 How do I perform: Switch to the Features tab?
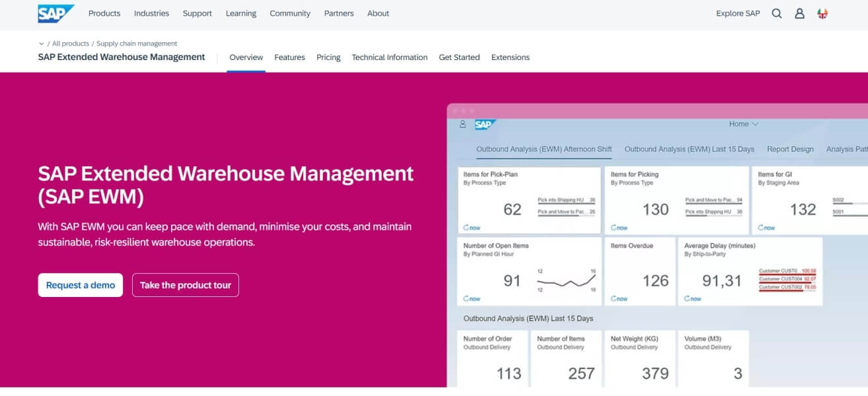click(x=289, y=57)
